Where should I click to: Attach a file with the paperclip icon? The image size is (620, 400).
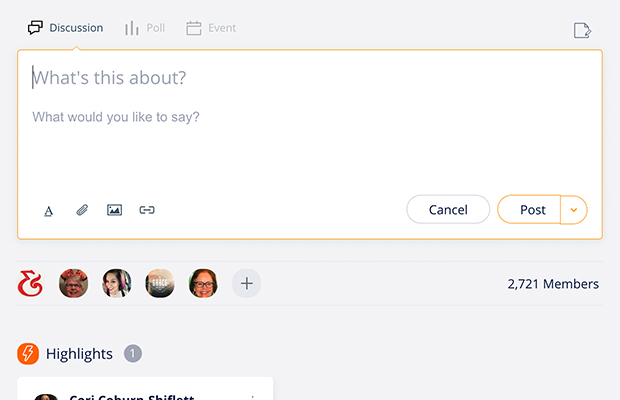point(82,210)
